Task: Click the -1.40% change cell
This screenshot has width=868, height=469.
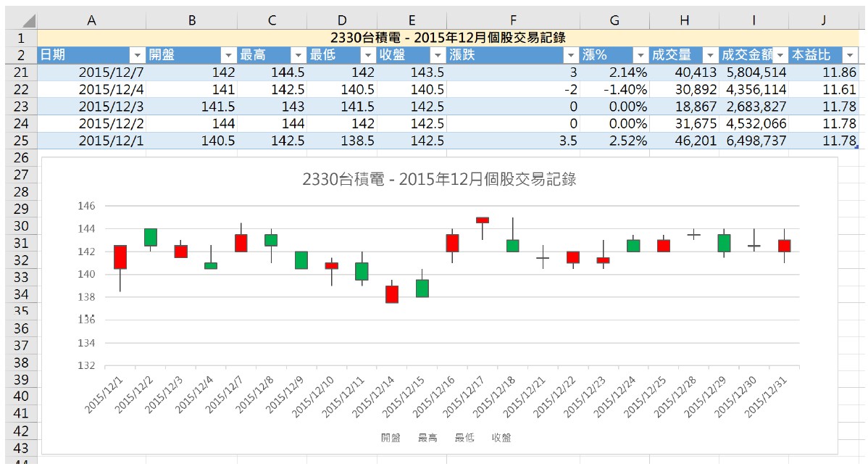Action: coord(614,90)
